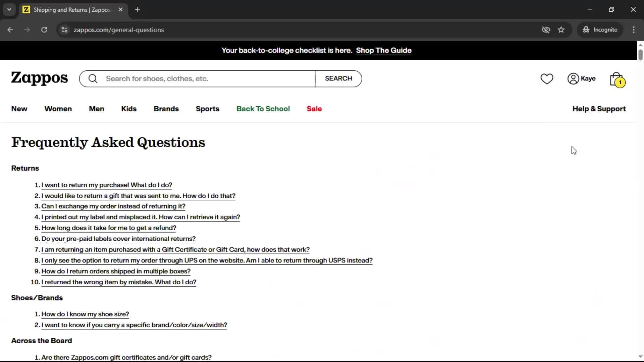
Task: Open the UPS versus USPS return question
Action: (207, 260)
